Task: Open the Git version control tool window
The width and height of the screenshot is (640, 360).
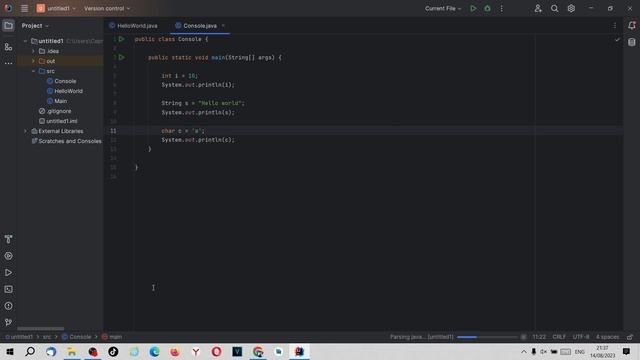Action: tap(8, 322)
